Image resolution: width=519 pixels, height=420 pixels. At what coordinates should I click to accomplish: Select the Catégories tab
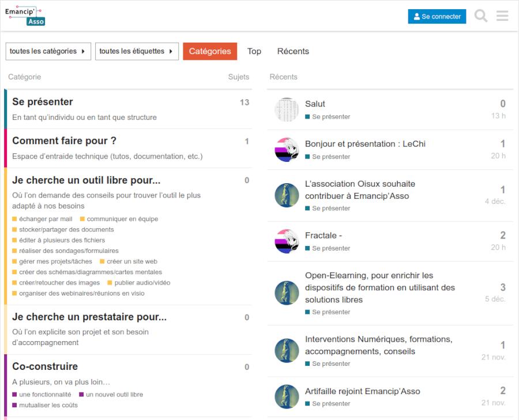(210, 51)
